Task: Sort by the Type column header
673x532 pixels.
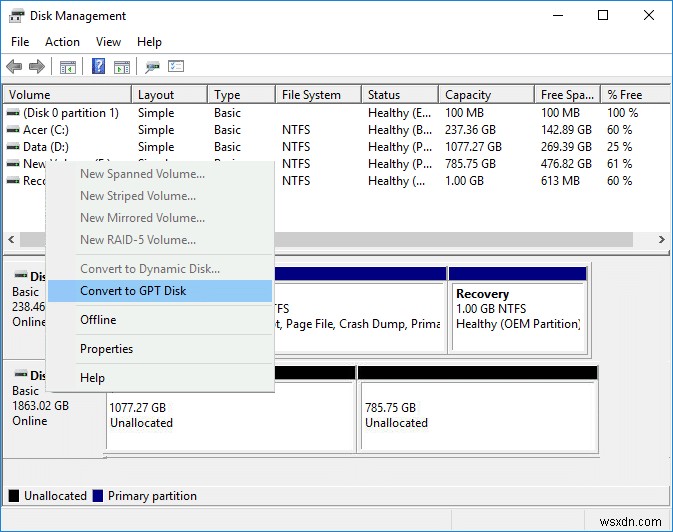Action: click(242, 95)
